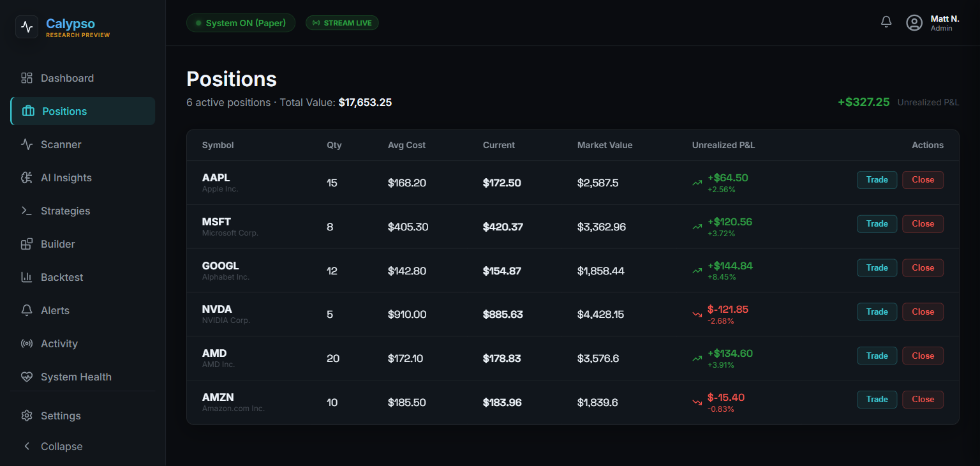Open Alerts via the bell sidebar icon

click(26, 310)
